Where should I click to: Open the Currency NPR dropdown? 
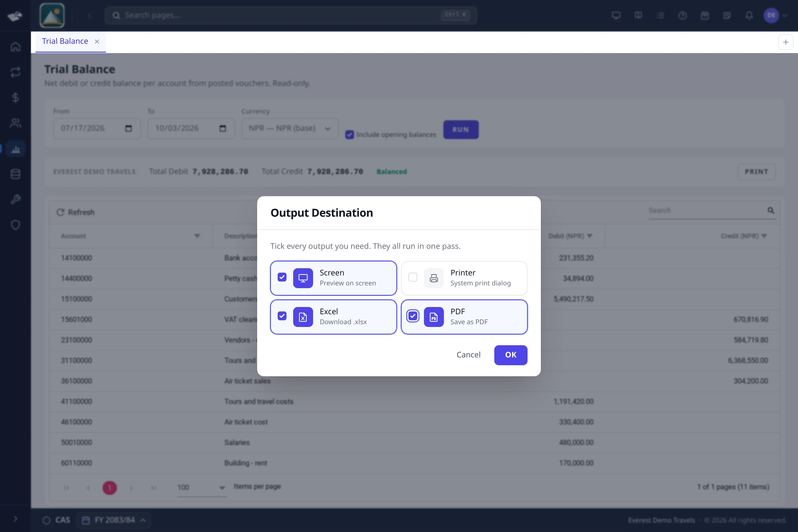click(x=290, y=128)
